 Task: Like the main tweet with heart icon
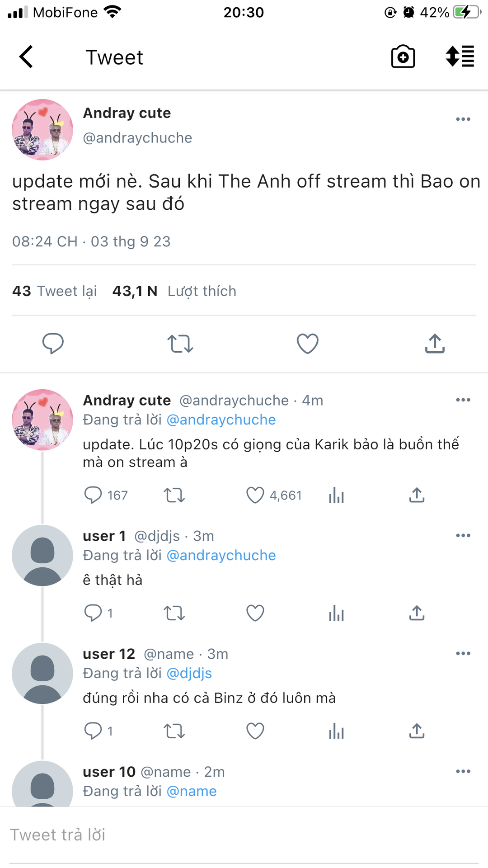307,344
